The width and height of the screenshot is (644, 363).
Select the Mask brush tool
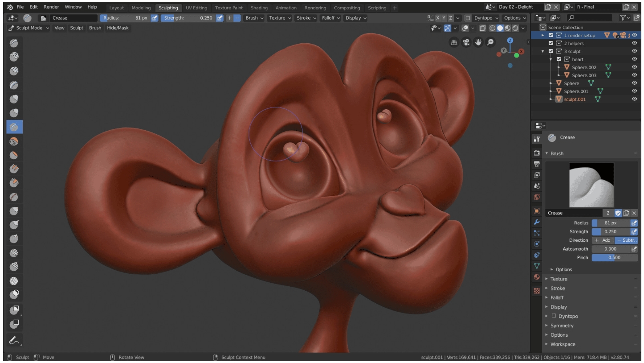coord(14,294)
